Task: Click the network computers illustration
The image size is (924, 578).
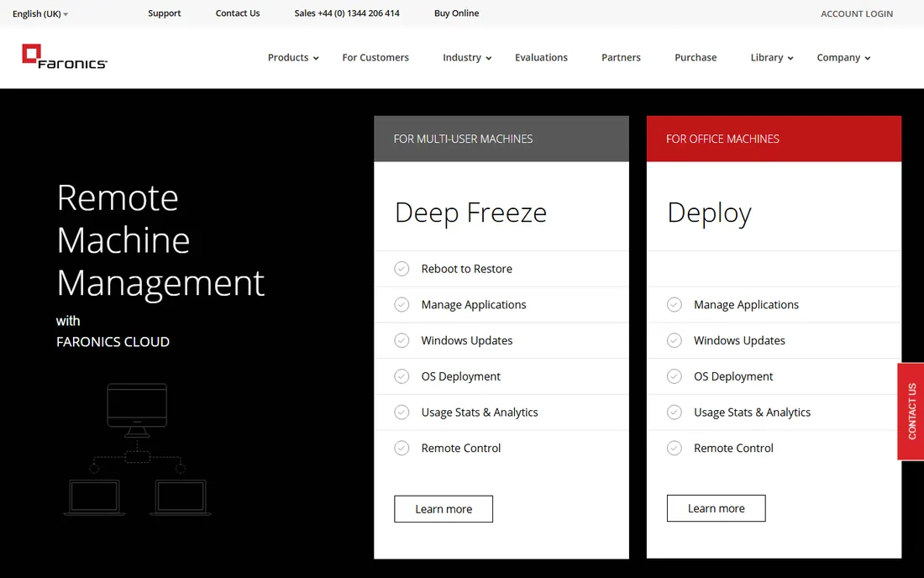Action: (x=137, y=449)
